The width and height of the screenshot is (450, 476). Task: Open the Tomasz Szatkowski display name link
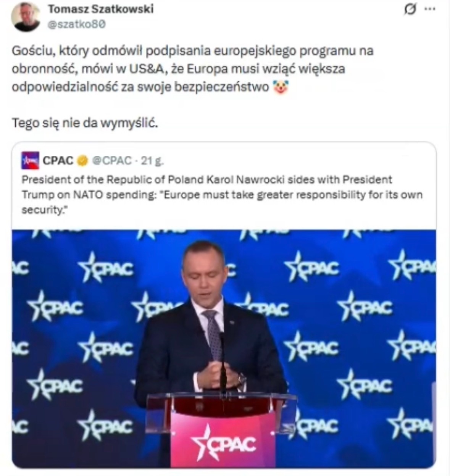tap(100, 9)
